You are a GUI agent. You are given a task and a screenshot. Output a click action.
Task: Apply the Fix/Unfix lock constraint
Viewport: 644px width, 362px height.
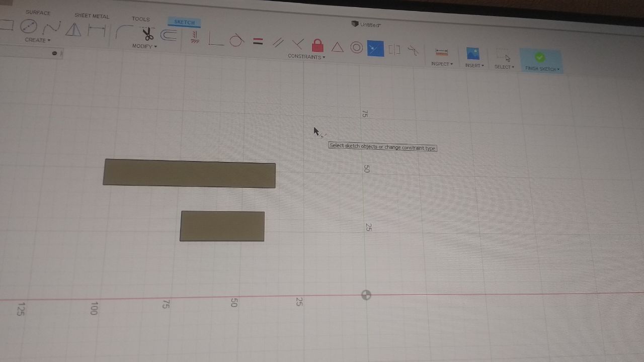(317, 46)
